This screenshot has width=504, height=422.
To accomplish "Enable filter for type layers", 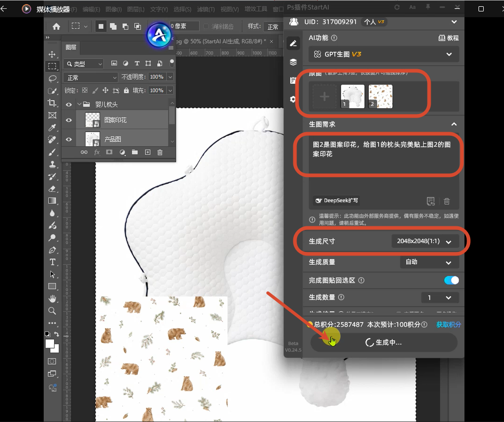I will (x=137, y=63).
